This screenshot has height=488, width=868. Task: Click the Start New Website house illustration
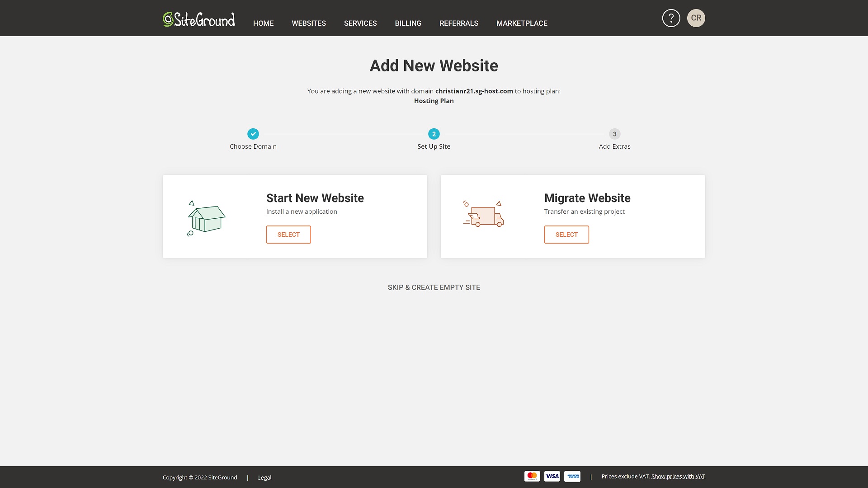206,218
